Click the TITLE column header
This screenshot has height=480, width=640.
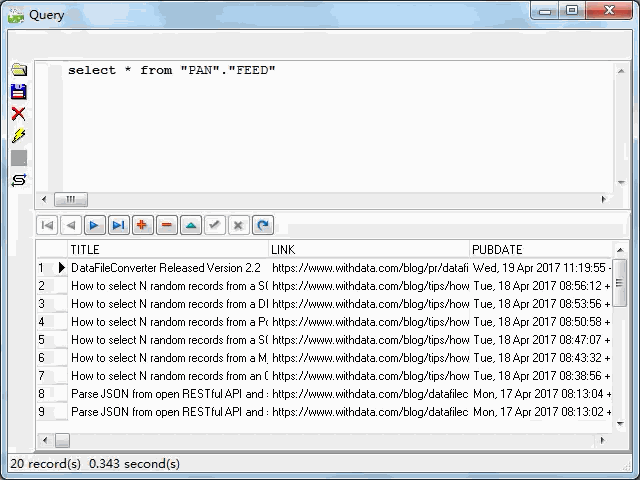168,249
